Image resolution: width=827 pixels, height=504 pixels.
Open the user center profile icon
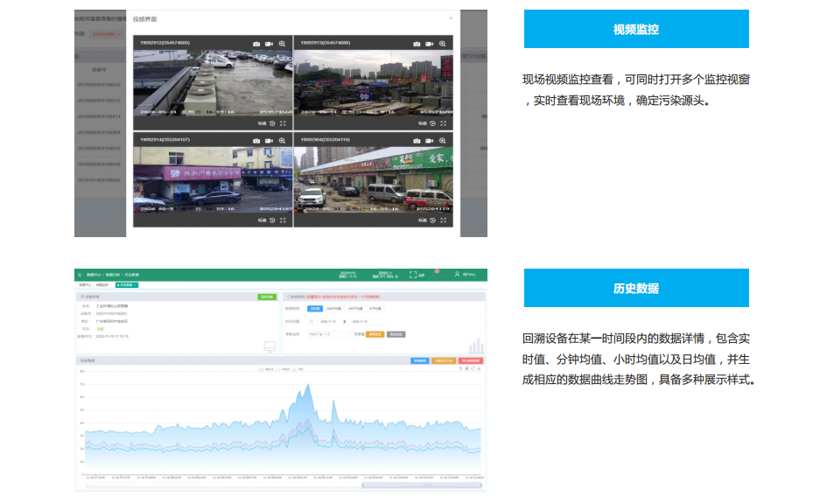click(458, 274)
